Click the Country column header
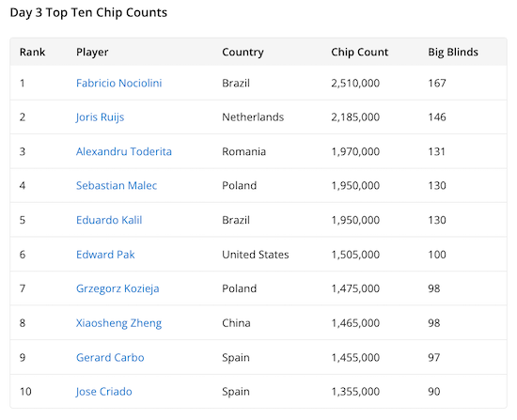Image resolution: width=517 pixels, height=420 pixels. [243, 52]
